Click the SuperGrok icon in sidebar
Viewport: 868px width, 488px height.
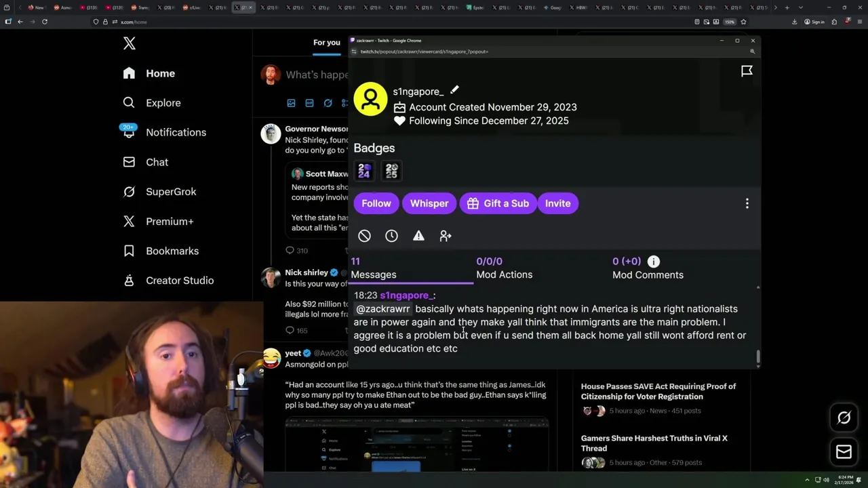[129, 192]
